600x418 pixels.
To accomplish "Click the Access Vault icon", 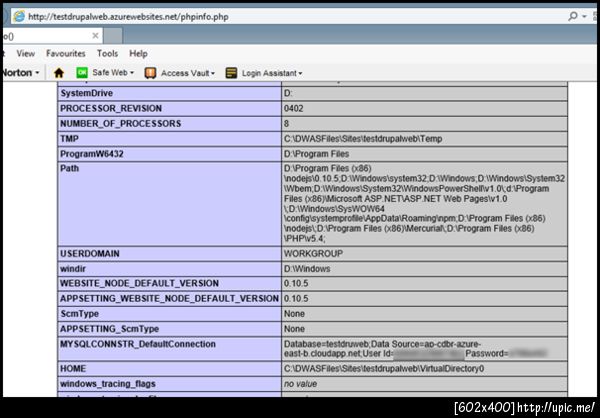I will click(150, 73).
